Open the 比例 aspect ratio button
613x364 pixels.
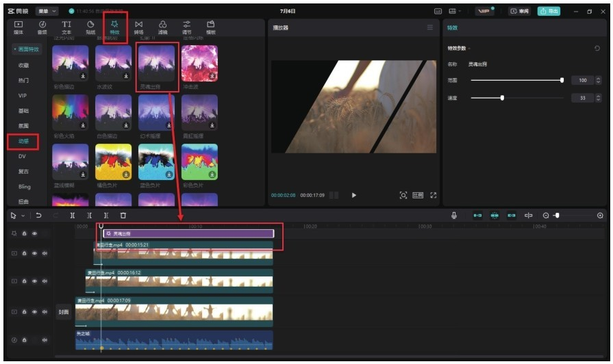point(418,195)
